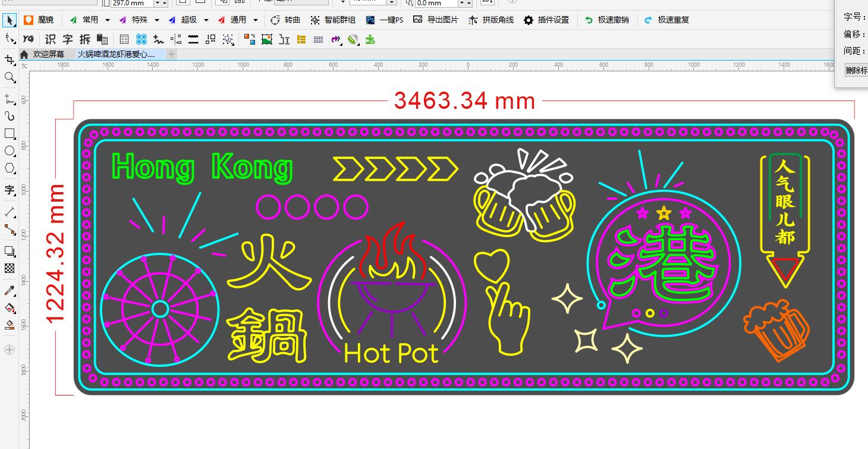Select the Polygon tool
868x449 pixels.
[x=10, y=168]
